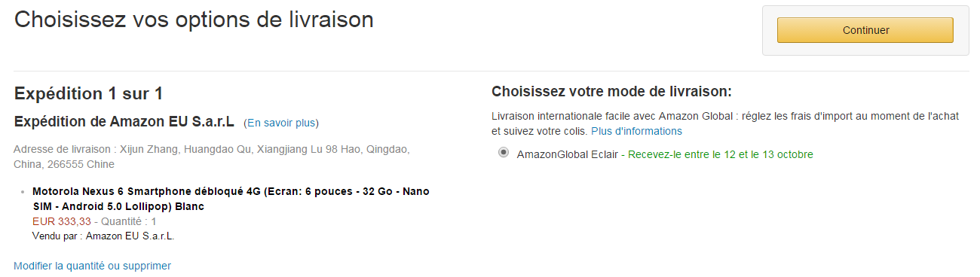980x277 pixels.
Task: Click the EUR 333,33 price text
Action: (62, 221)
